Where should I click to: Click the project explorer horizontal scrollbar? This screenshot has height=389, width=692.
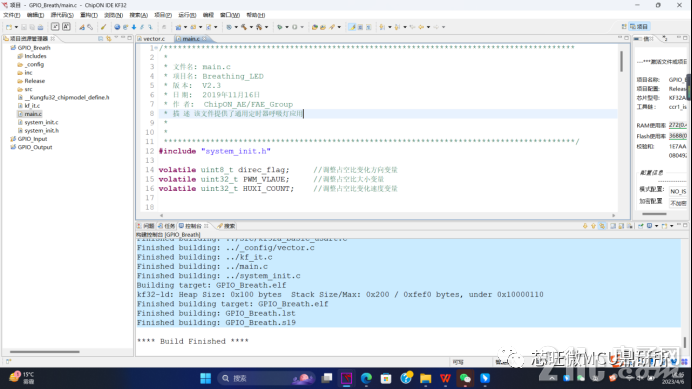[x=45, y=352]
